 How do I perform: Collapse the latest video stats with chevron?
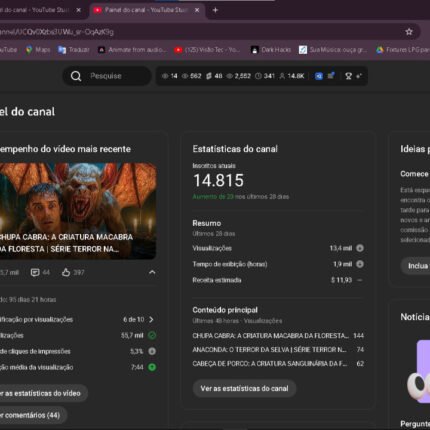click(152, 272)
